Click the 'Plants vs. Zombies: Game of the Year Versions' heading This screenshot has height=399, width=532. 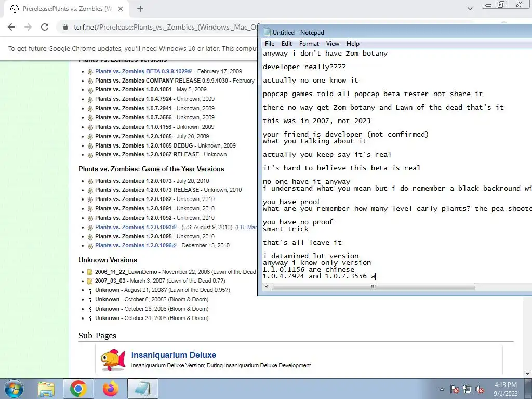pyautogui.click(x=151, y=169)
